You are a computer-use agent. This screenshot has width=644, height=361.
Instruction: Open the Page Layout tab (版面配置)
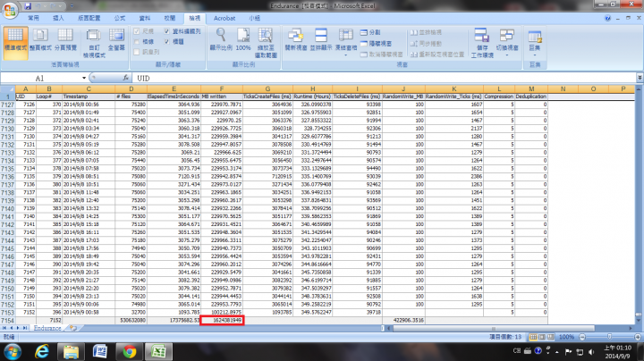89,18
